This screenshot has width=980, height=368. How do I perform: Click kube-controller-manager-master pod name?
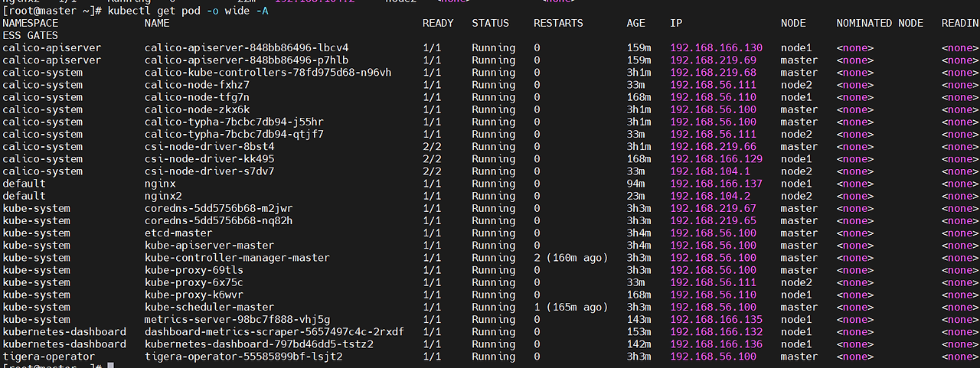[x=237, y=258]
